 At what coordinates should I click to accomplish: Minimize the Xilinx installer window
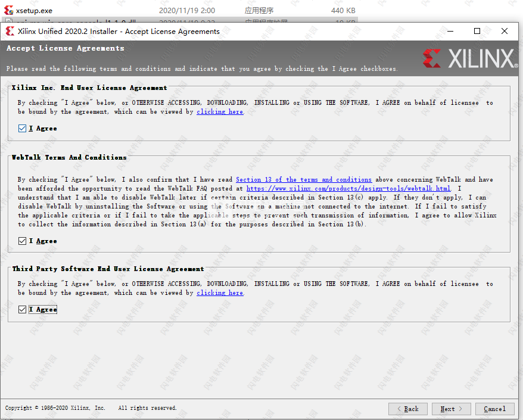450,32
